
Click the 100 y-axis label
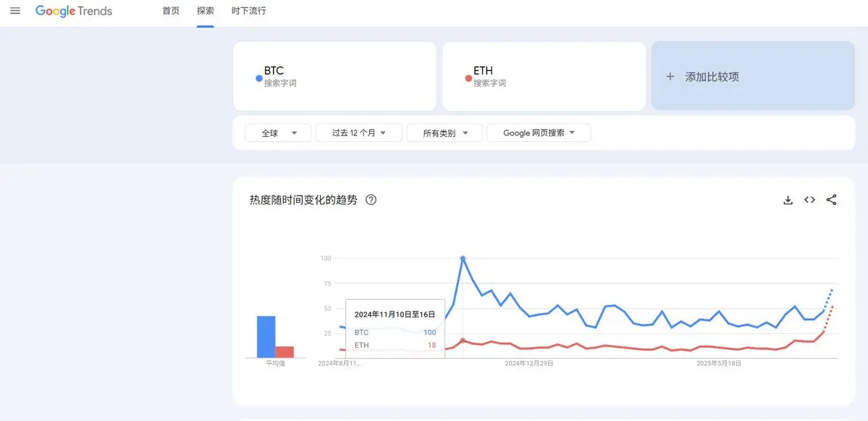(x=326, y=258)
